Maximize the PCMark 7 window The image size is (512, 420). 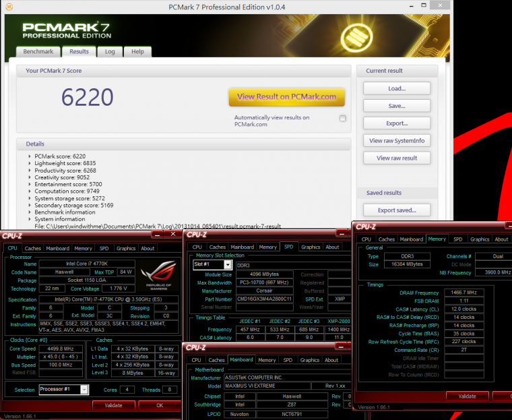(424, 5)
